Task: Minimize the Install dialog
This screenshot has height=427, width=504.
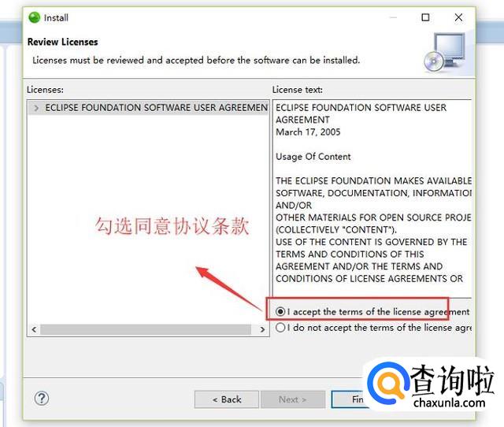Action: pos(393,17)
